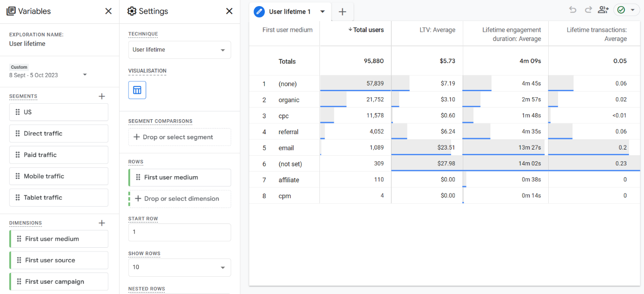Click drag handle of Direct traffic segment
The width and height of the screenshot is (644, 294).
(x=18, y=134)
